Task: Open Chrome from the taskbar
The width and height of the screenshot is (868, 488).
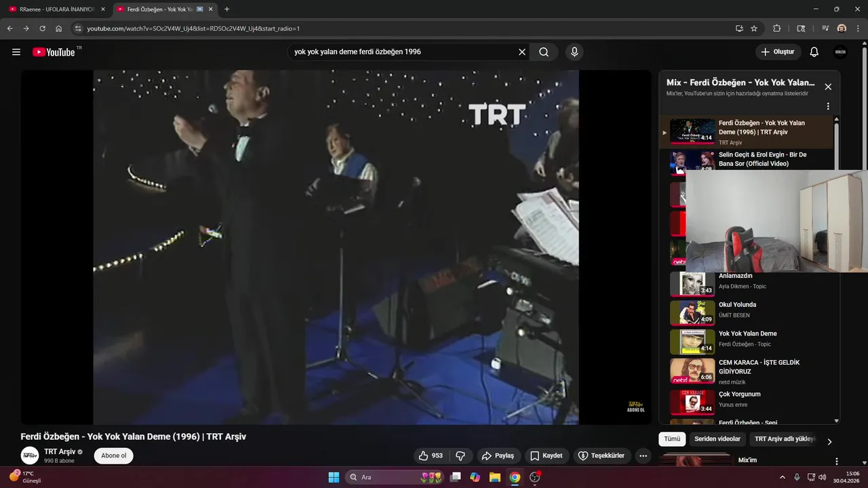Action: [515, 477]
